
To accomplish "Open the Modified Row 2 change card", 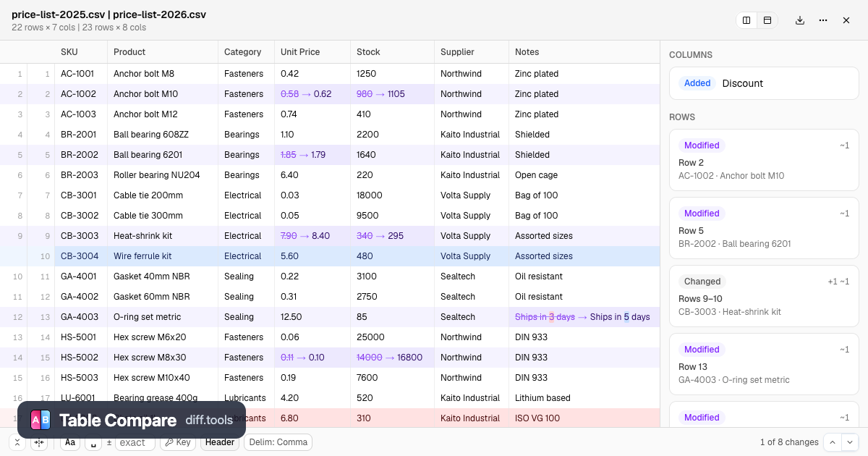I will point(764,160).
